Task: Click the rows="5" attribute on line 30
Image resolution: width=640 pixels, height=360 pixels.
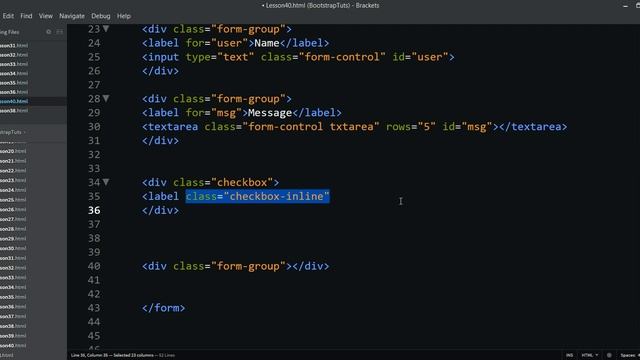Action: point(411,127)
